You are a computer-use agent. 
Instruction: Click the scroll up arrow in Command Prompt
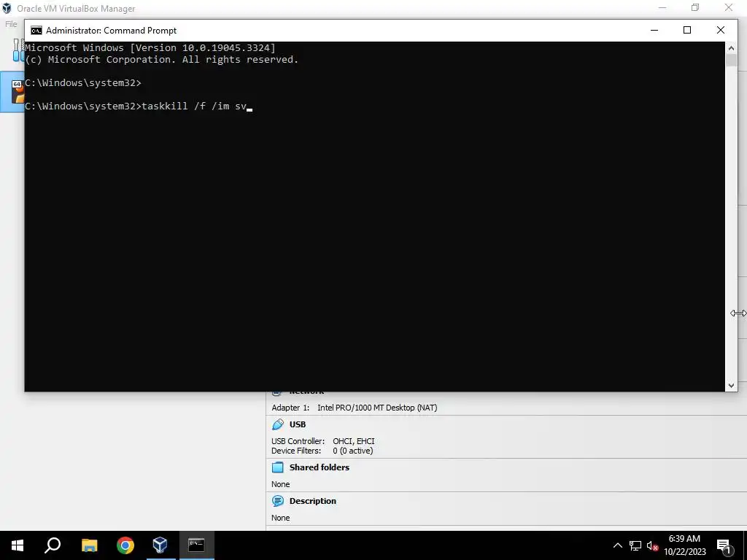(731, 47)
